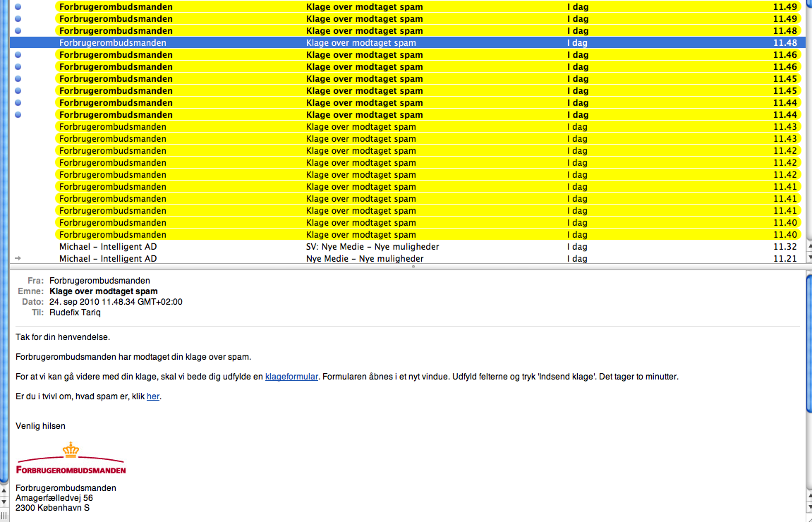Click the 'Tak for din henvendelse' opening line
The image size is (812, 522).
point(63,337)
